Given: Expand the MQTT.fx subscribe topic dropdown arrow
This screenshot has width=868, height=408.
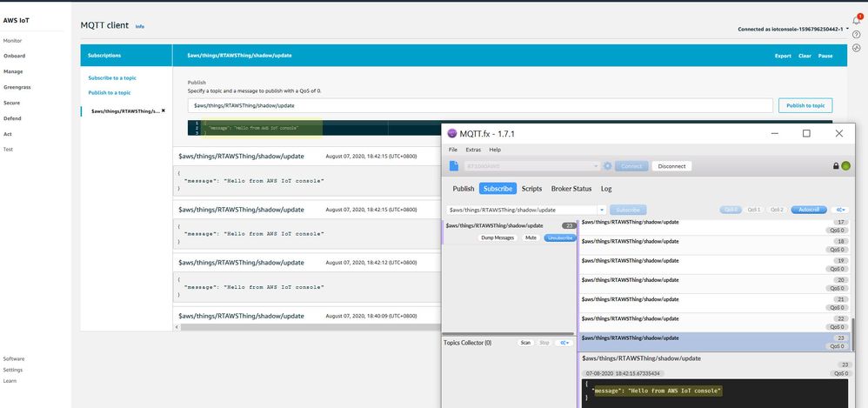Looking at the screenshot, I should 602,211.
